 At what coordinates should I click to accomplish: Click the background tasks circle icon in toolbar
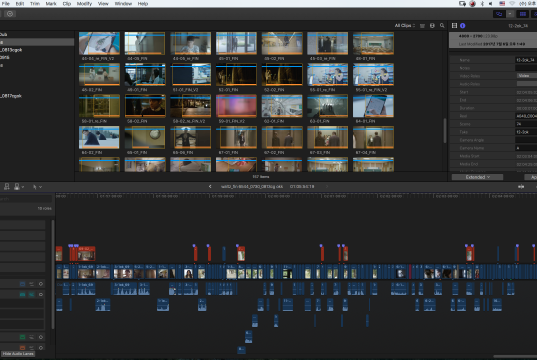10,14
